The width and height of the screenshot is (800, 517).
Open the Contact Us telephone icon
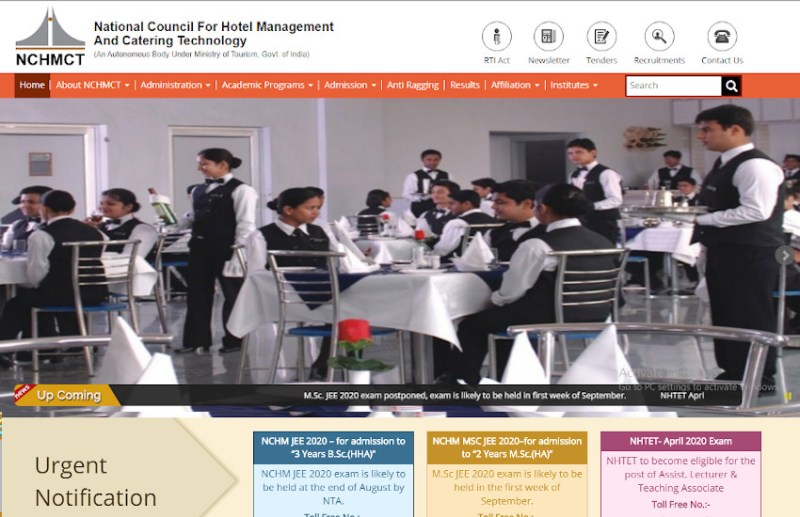click(722, 36)
